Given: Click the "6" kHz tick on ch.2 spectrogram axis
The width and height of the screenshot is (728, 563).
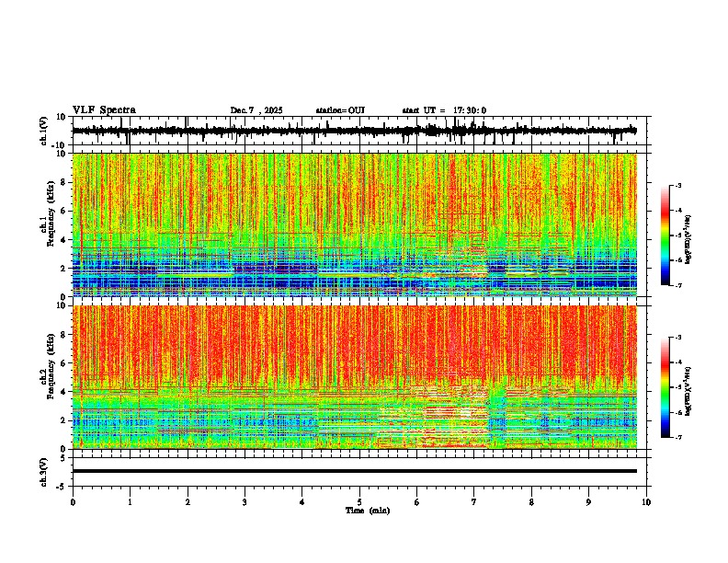Looking at the screenshot, I should 64,363.
